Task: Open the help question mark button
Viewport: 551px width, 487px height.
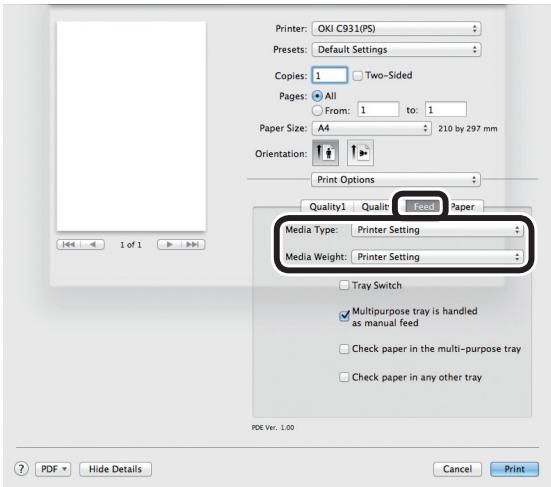Action: coord(21,469)
